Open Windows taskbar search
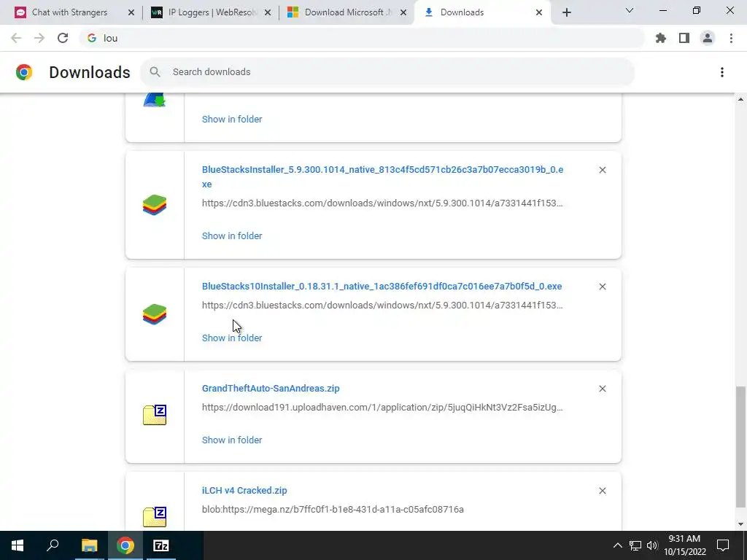This screenshot has width=747, height=560. [x=53, y=545]
